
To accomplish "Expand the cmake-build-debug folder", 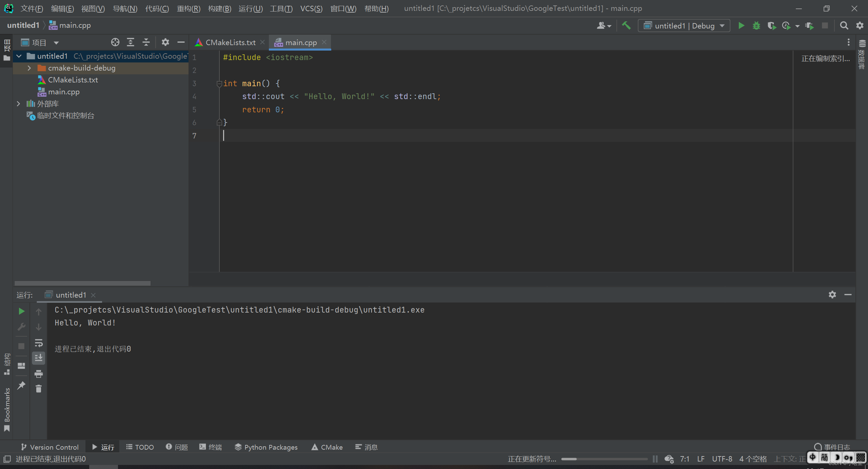I will 28,68.
